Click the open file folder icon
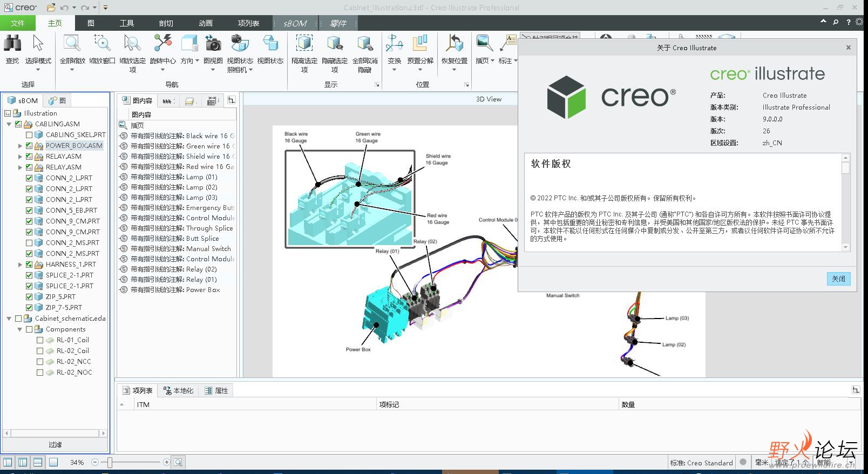The height and width of the screenshot is (474, 868). tap(51, 8)
